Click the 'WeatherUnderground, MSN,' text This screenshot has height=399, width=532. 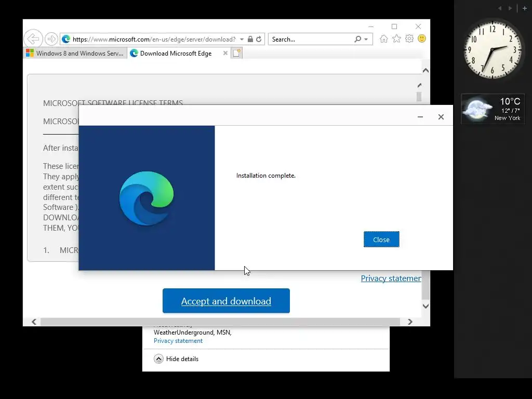[x=192, y=332]
